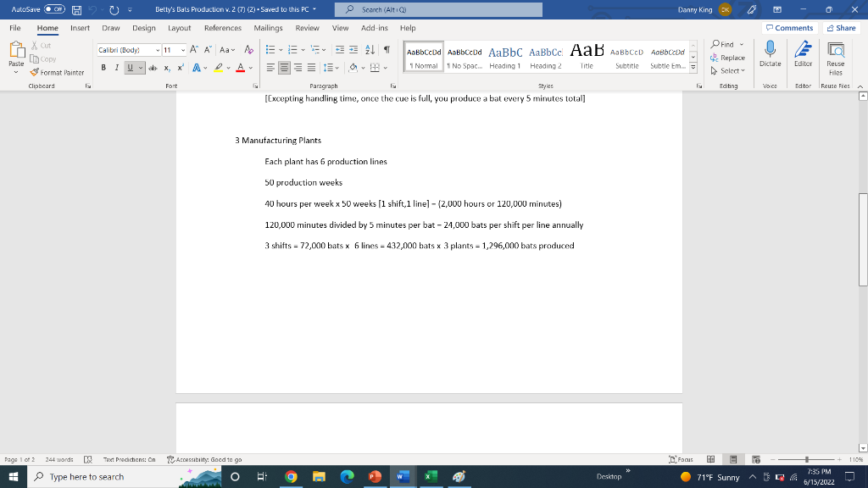The height and width of the screenshot is (488, 868).
Task: Open Comments pane
Action: 790,28
